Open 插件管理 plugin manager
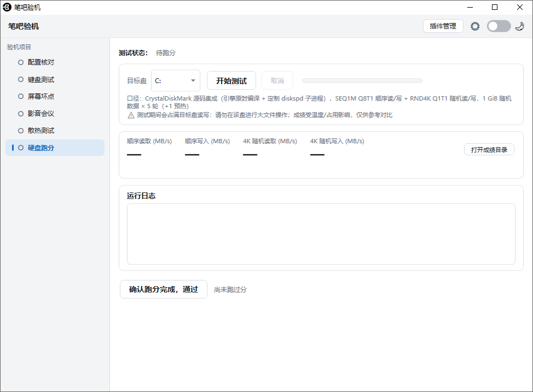The image size is (533, 392). coord(443,26)
